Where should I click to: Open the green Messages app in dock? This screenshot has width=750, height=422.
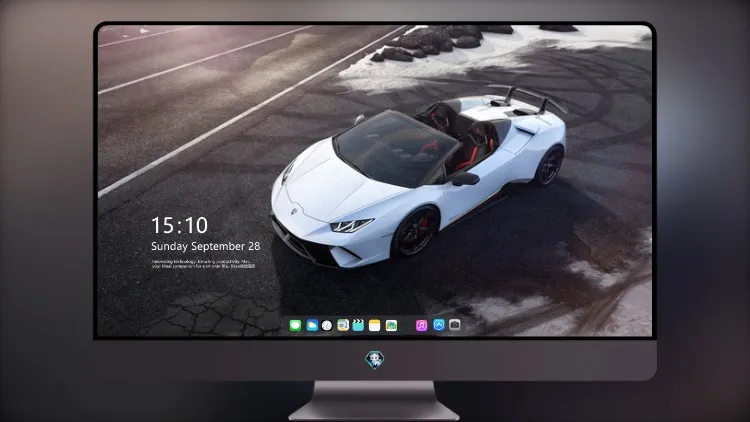click(295, 326)
